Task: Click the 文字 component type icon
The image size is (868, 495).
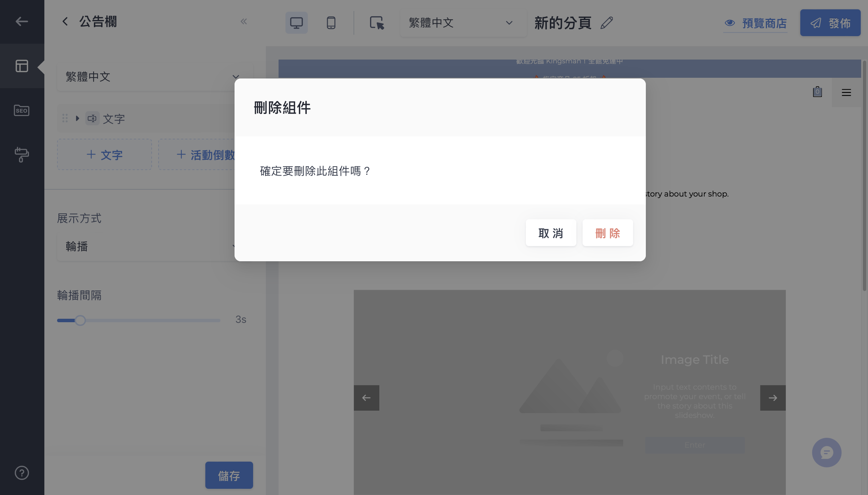Action: click(92, 118)
